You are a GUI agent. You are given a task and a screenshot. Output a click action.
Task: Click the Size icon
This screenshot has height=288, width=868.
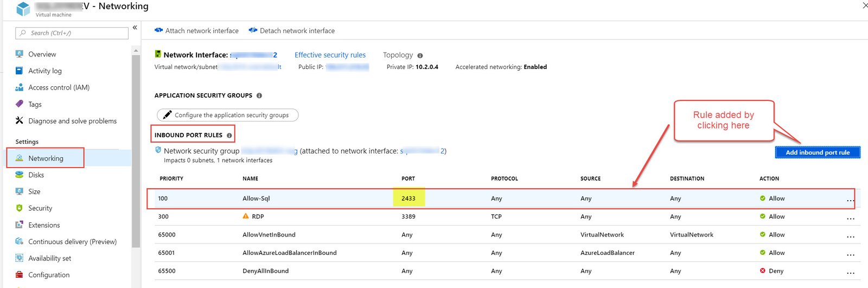click(20, 191)
